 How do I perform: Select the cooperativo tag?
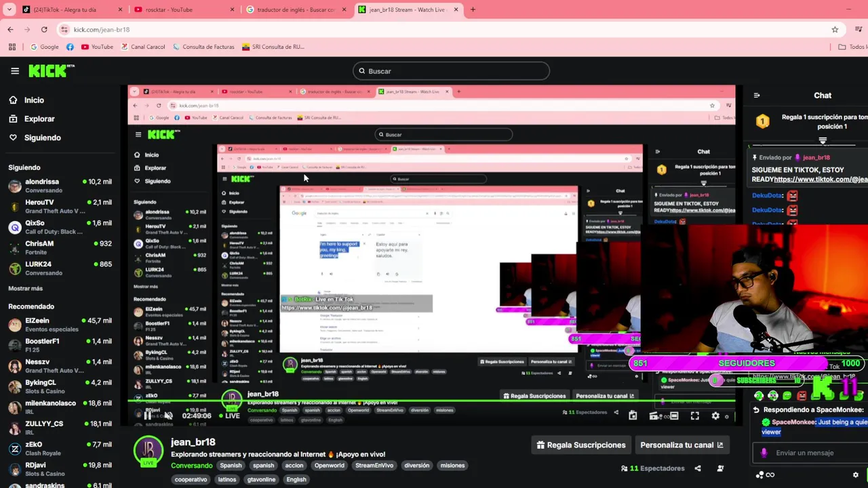(191, 480)
